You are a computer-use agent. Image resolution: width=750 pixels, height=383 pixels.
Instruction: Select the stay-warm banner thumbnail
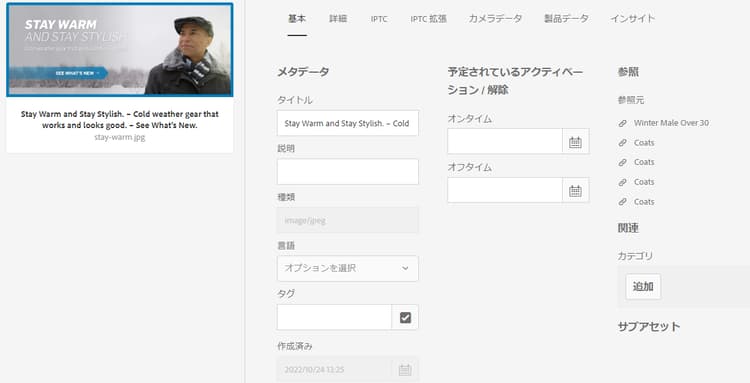(x=120, y=50)
